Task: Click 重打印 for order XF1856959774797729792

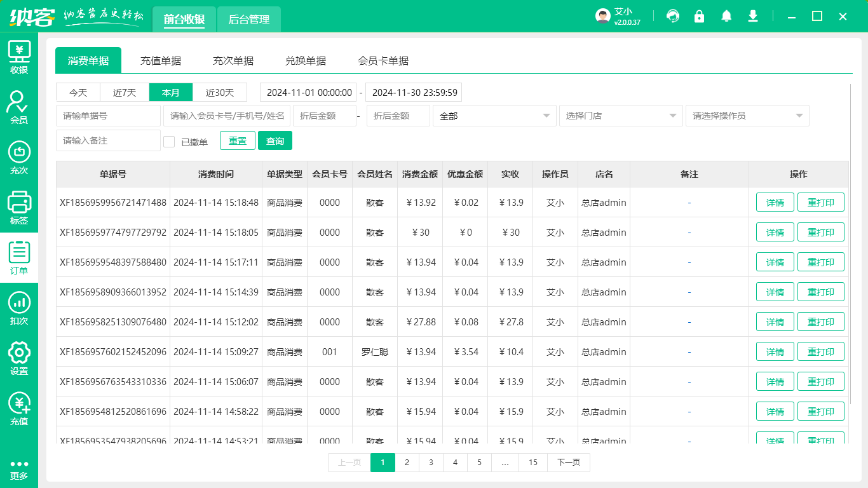Action: pyautogui.click(x=821, y=233)
